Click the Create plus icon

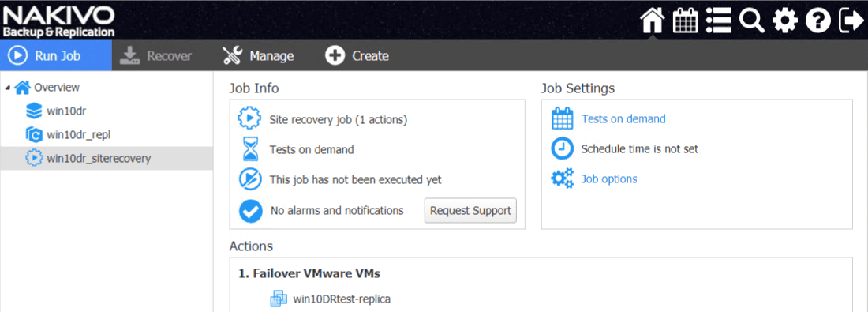335,55
